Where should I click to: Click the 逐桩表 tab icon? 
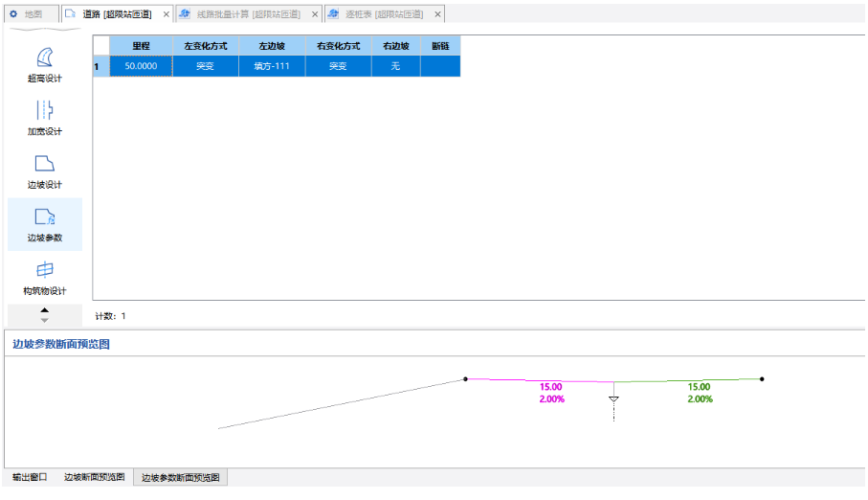tap(333, 13)
